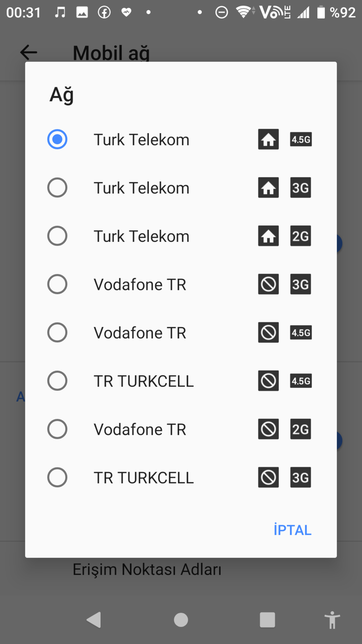This screenshot has height=644, width=362.
Task: Tap the Android home circle navigation button
Action: (x=181, y=620)
